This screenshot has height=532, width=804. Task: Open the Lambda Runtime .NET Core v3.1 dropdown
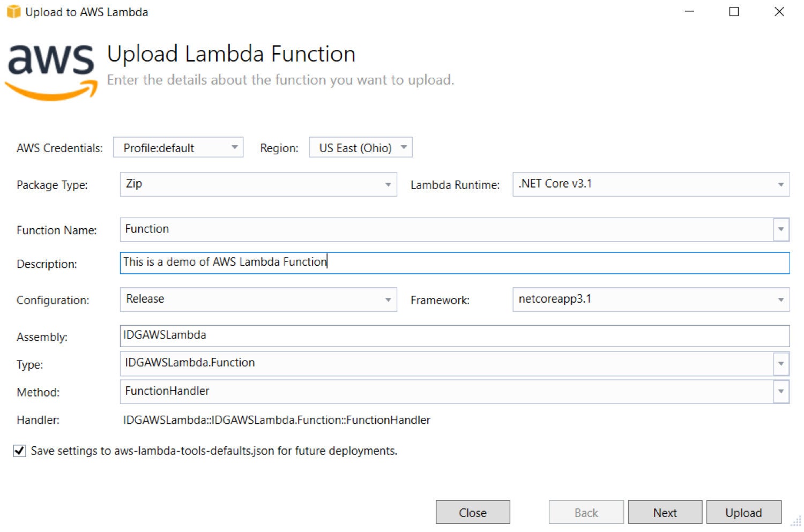[x=651, y=184]
